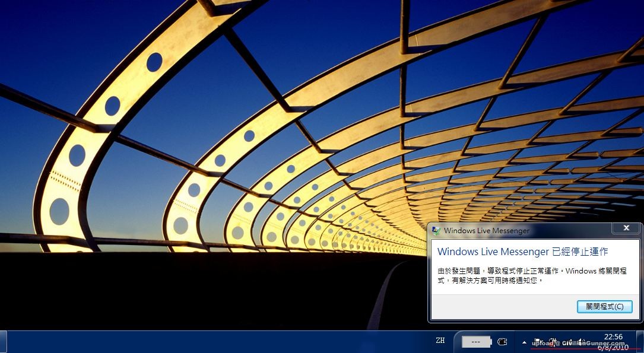Image resolution: width=644 pixels, height=353 pixels.
Task: Open the ZH input language indicator
Action: pyautogui.click(x=440, y=341)
